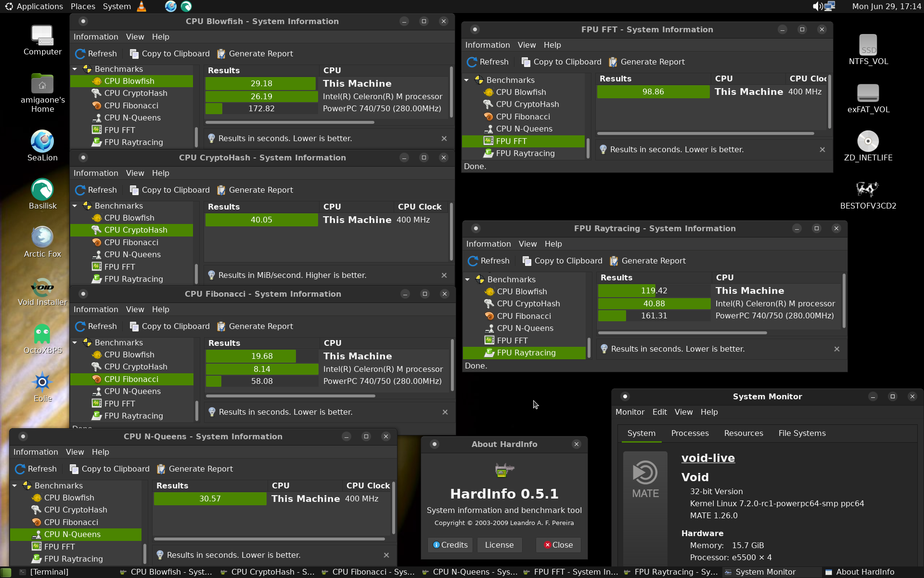
Task: Collapse Benchmarks tree in CPU CryptoHash window
Action: click(75, 206)
